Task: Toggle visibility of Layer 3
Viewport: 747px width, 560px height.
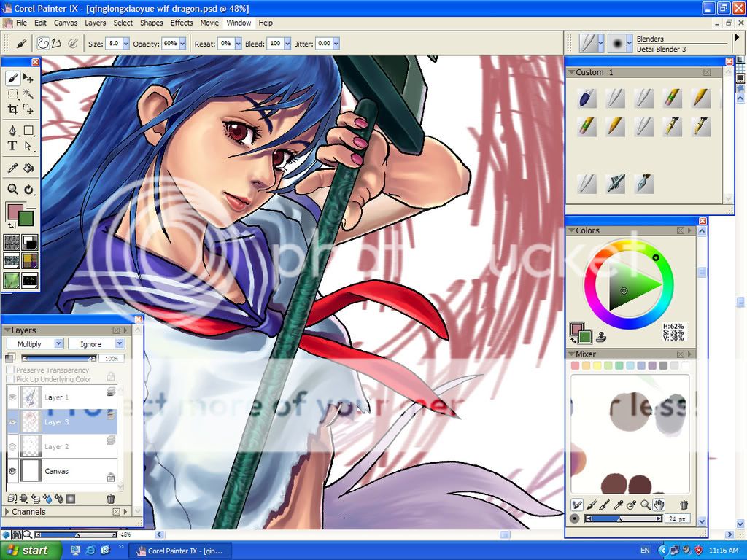Action: coord(13,422)
